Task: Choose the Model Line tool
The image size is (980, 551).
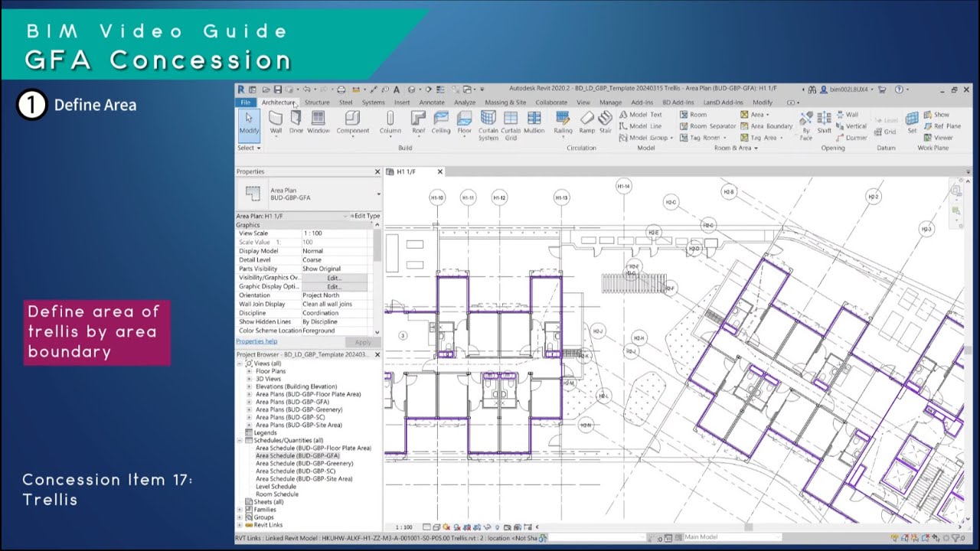Action: (640, 126)
